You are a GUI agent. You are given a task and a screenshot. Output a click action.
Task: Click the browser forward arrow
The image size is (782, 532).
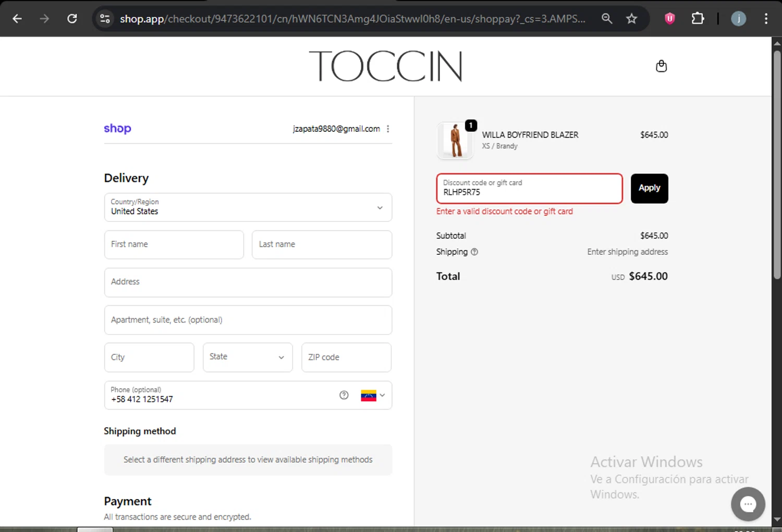[44, 19]
